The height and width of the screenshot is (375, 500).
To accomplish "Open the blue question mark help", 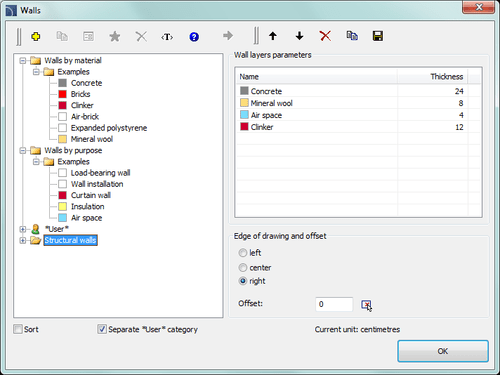I will (194, 37).
